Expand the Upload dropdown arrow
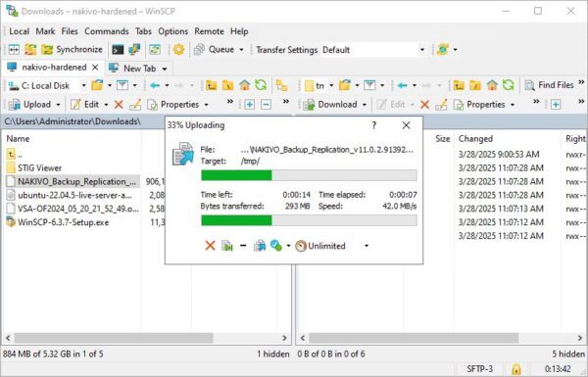Image resolution: width=588 pixels, height=377 pixels. tap(58, 105)
